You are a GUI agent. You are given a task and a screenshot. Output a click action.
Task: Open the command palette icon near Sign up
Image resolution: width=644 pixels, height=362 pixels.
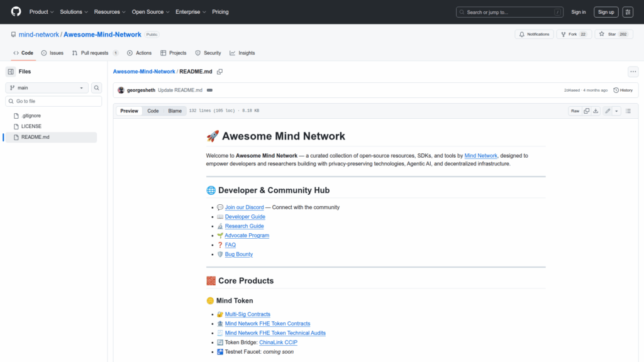click(628, 12)
